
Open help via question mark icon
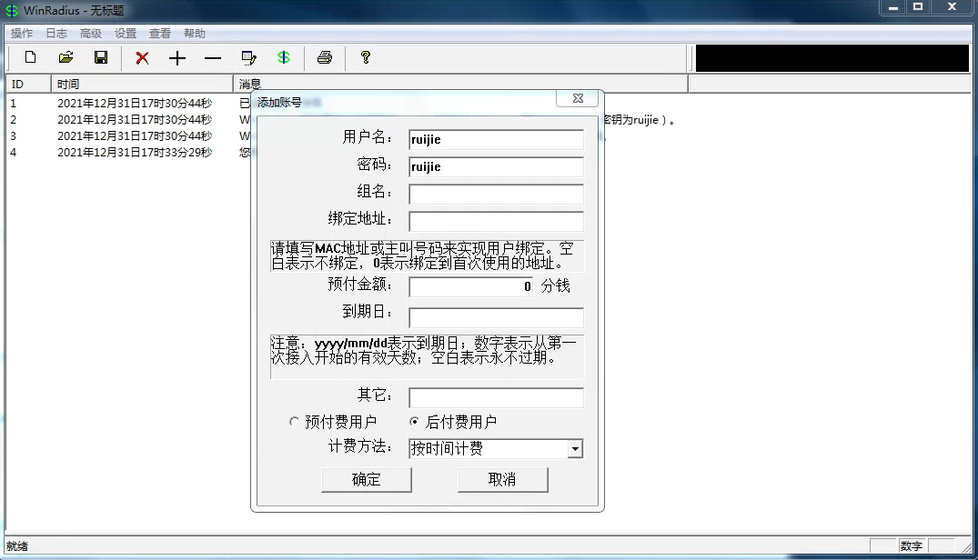click(366, 58)
